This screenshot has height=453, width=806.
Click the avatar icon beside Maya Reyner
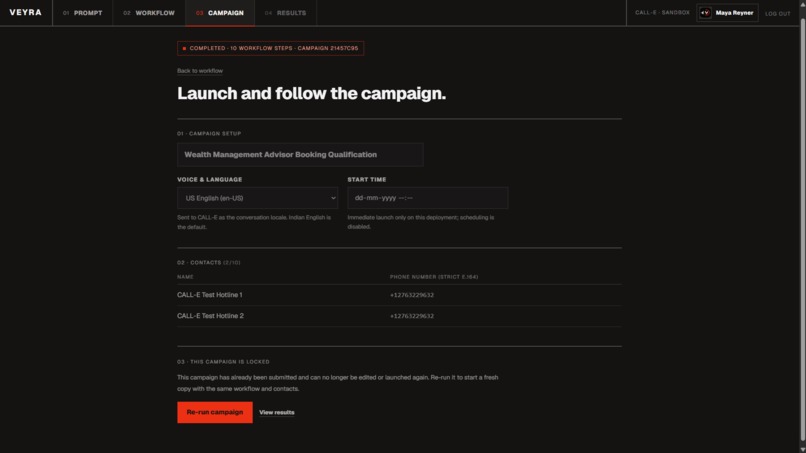705,13
